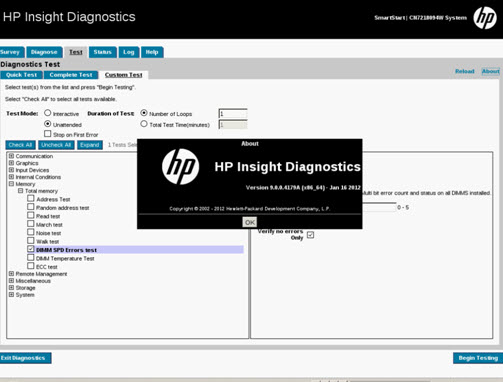The height and width of the screenshot is (382, 503).
Task: Click the About link
Action: [x=491, y=71]
